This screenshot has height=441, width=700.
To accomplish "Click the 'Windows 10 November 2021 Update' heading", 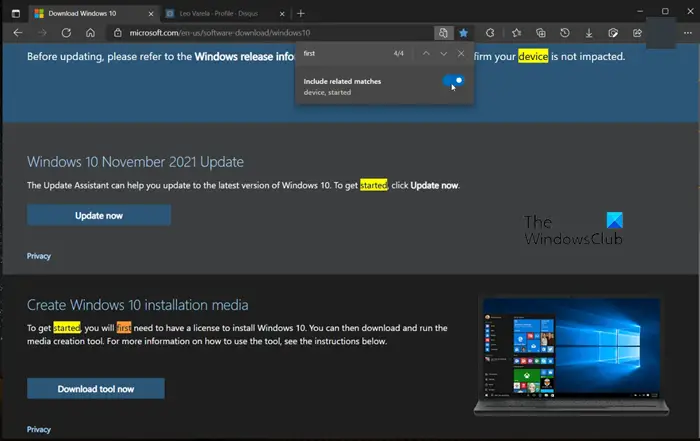I will (x=135, y=162).
